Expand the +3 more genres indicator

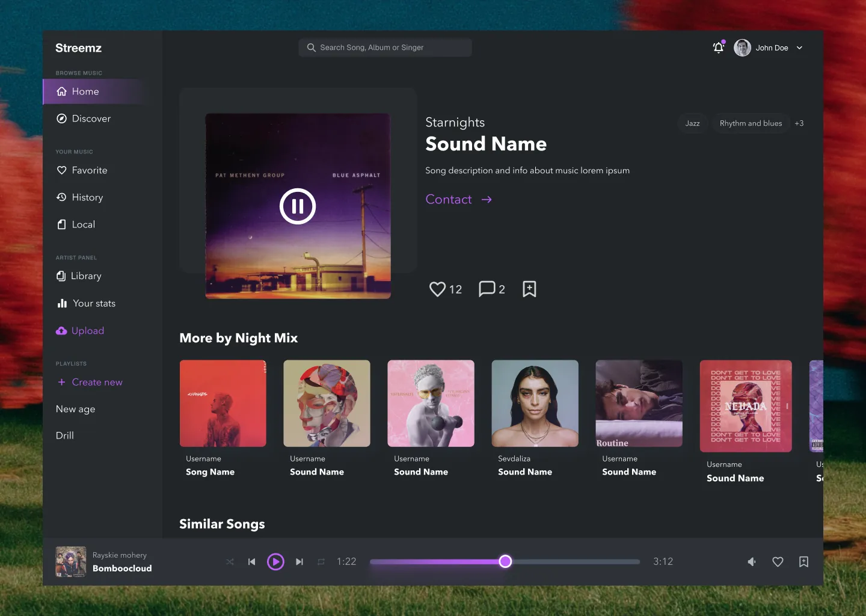[799, 123]
